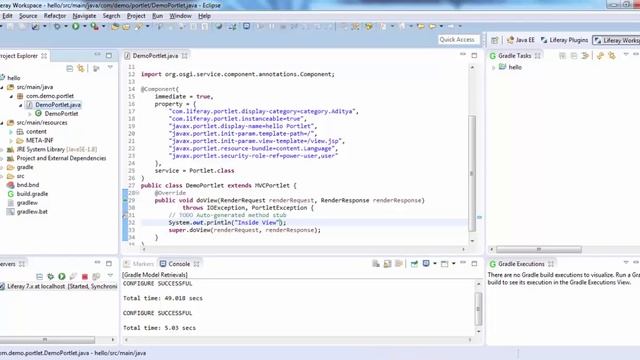Start the server with green play icon
Viewport: 640px width, 360px height.
coord(62,277)
